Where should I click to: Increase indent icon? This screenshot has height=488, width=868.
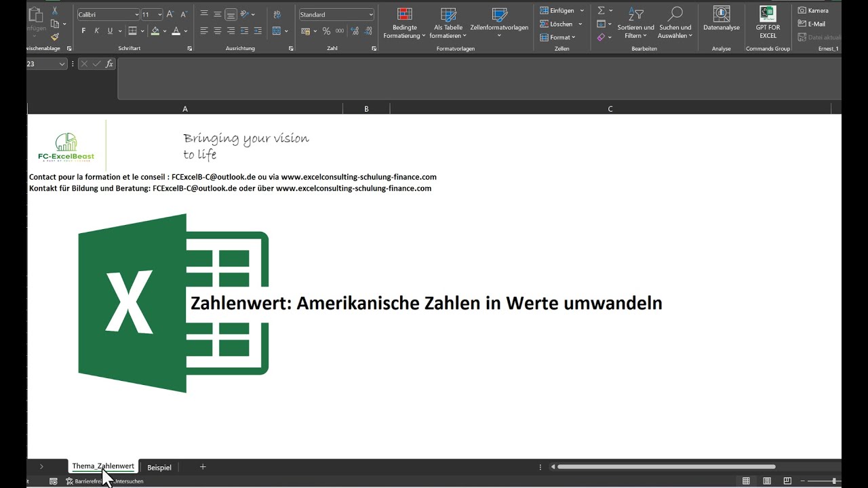coord(258,30)
